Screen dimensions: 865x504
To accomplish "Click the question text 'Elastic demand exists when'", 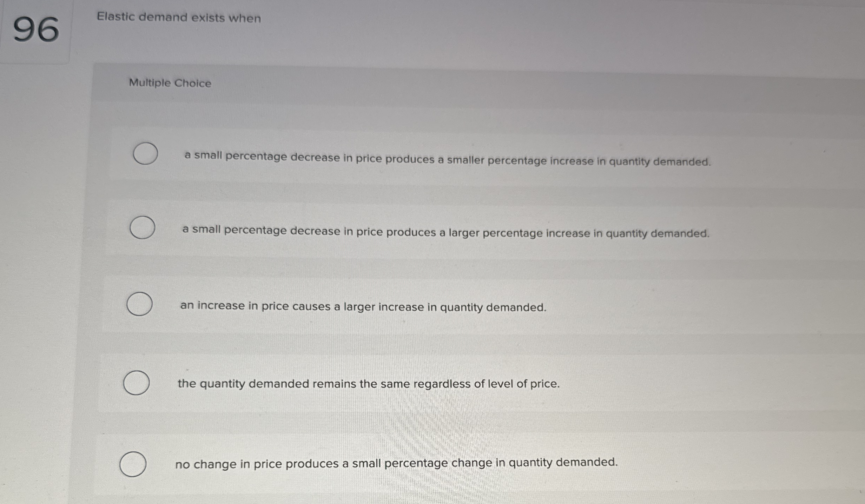I will tap(178, 18).
